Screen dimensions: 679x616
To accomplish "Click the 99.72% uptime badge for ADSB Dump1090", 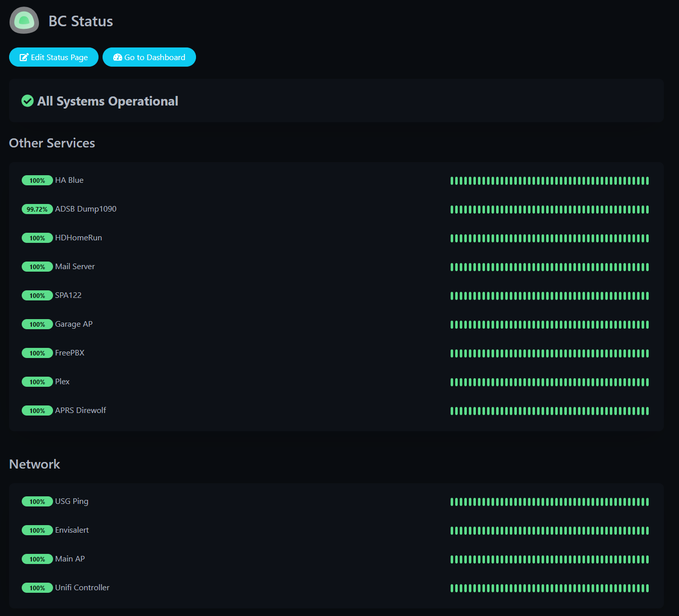I will coord(37,209).
